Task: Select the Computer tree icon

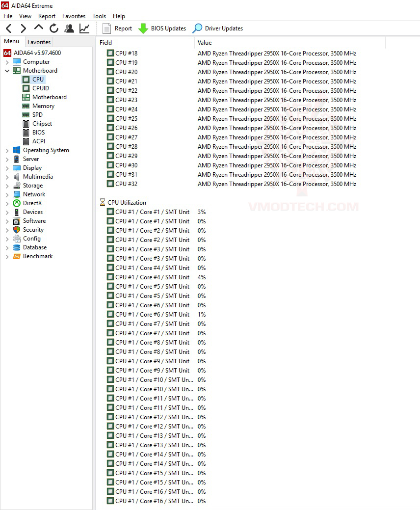Action: pyautogui.click(x=17, y=62)
